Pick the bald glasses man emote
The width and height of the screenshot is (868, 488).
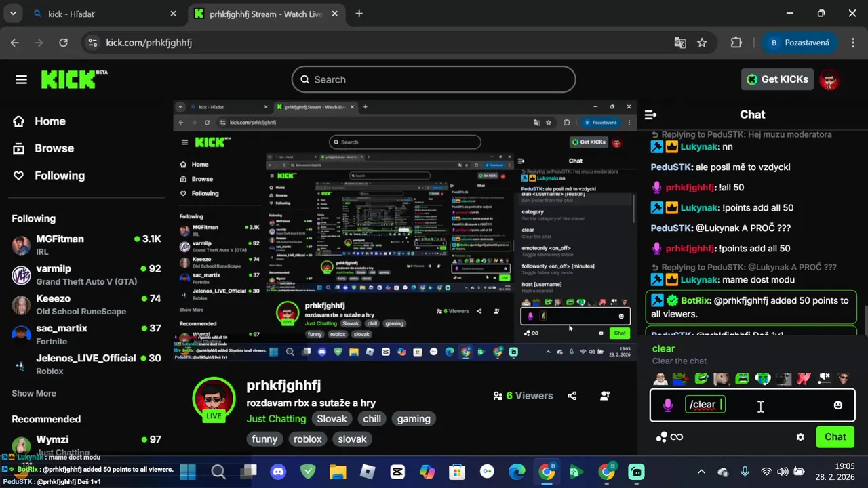tap(660, 378)
